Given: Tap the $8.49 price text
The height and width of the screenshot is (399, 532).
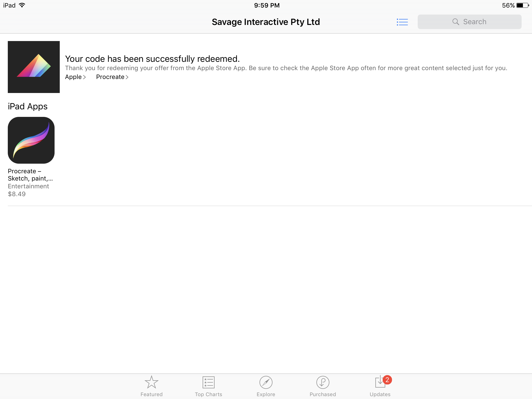Looking at the screenshot, I should click(x=17, y=194).
